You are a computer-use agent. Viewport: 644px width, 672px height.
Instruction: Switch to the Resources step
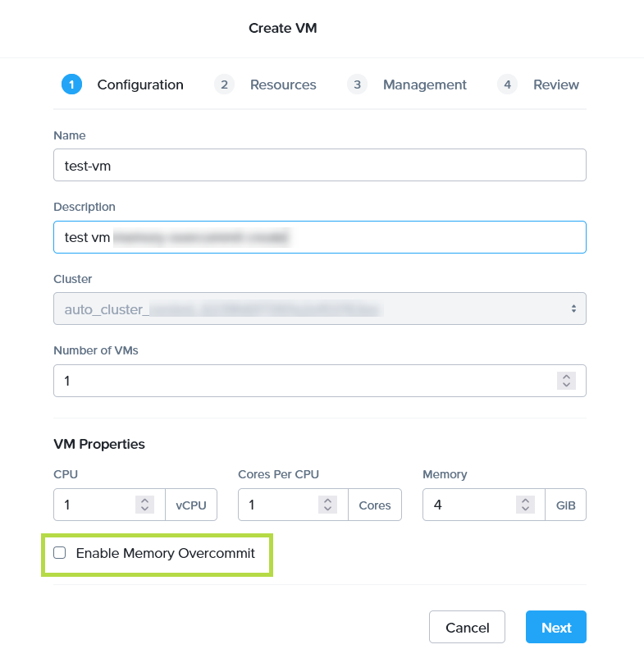coord(283,85)
